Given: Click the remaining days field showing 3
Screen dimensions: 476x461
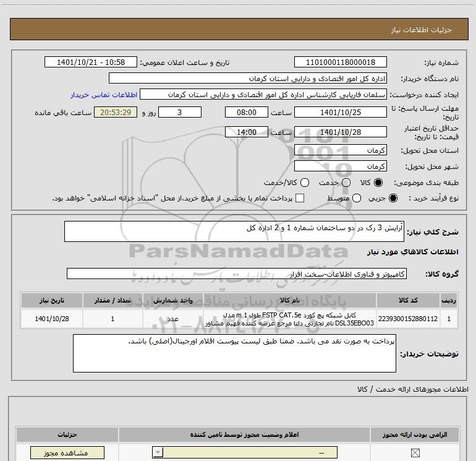Looking at the screenshot, I should (x=180, y=112).
